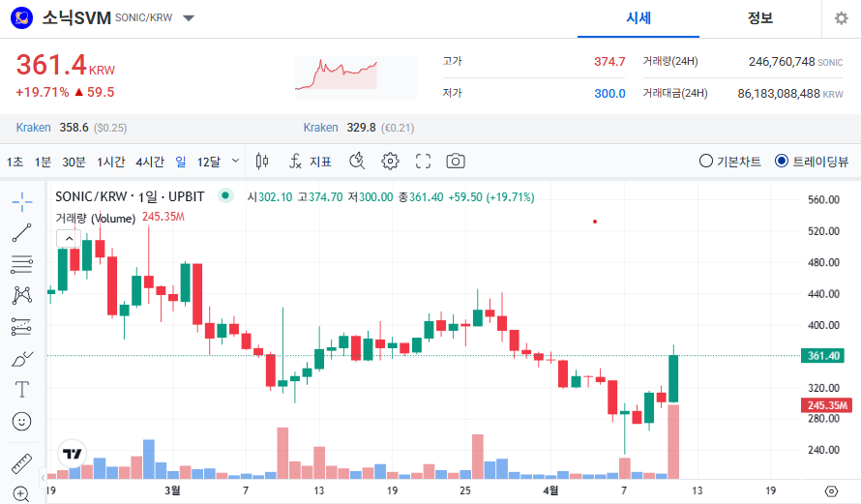Viewport: 861px width, 504px height.
Task: Toggle fullscreen chart mode
Action: [x=423, y=162]
